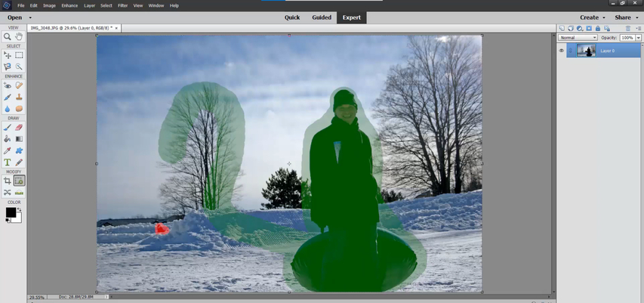Select the Crop tool

point(7,181)
